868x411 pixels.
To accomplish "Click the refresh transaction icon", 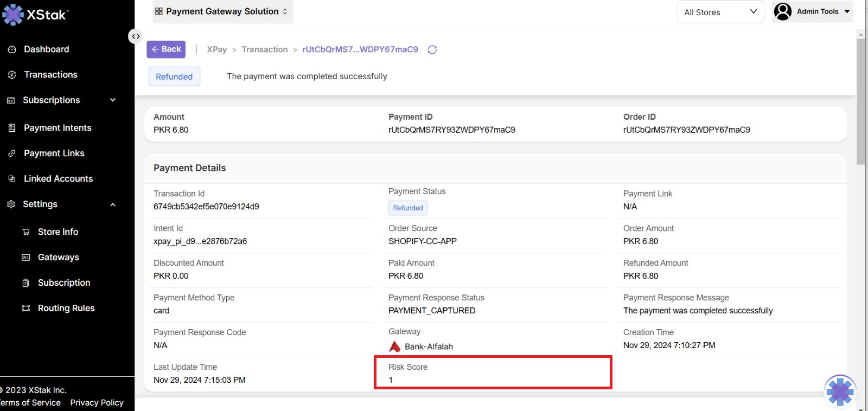I will coord(432,50).
